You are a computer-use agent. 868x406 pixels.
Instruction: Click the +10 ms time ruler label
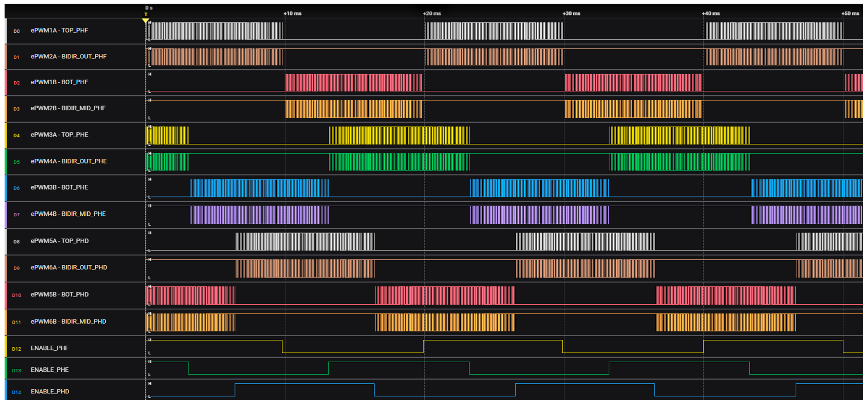pyautogui.click(x=292, y=13)
